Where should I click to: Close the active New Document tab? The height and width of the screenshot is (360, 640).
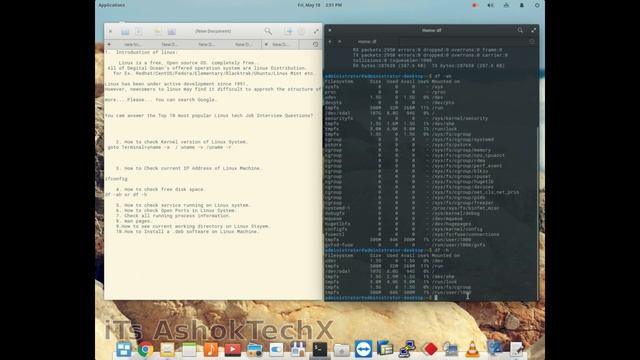pos(266,44)
